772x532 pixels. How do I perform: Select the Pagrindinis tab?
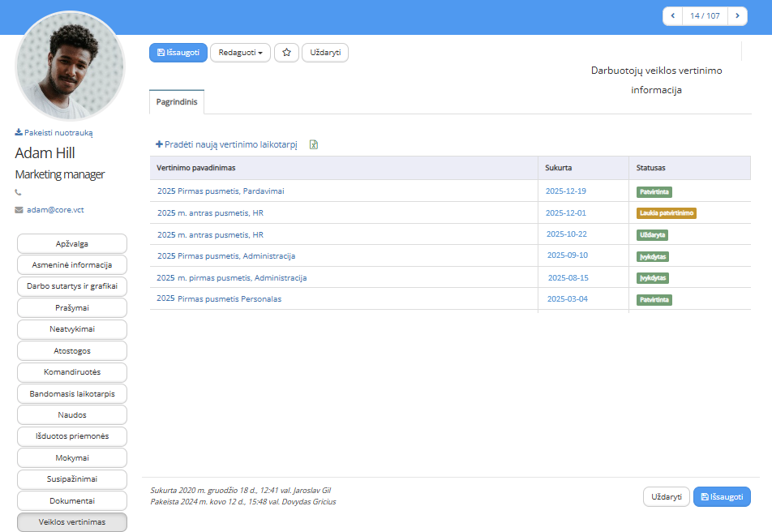[177, 102]
